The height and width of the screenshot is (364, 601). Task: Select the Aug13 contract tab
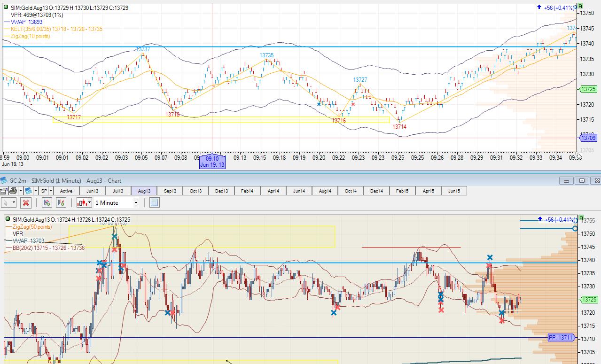click(x=144, y=191)
